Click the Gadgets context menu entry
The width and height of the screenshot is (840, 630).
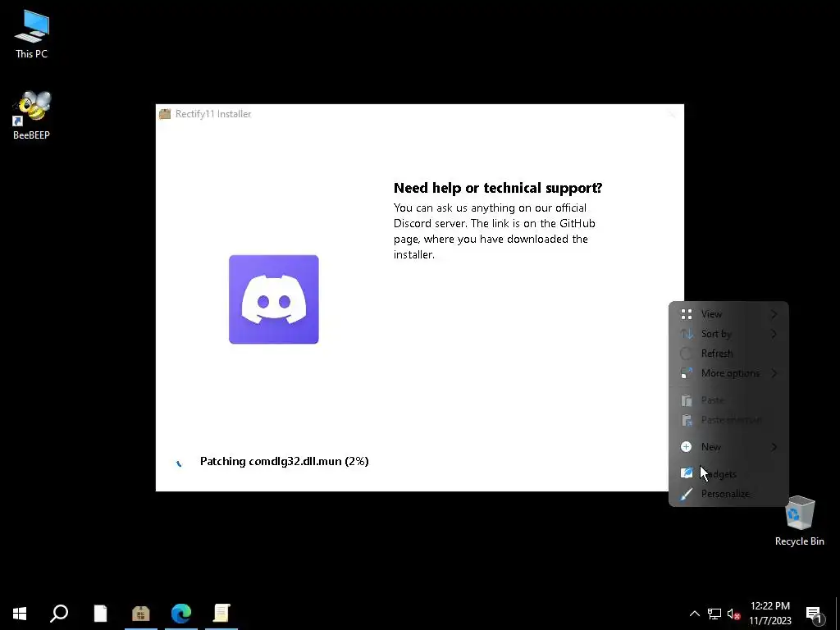pyautogui.click(x=728, y=474)
